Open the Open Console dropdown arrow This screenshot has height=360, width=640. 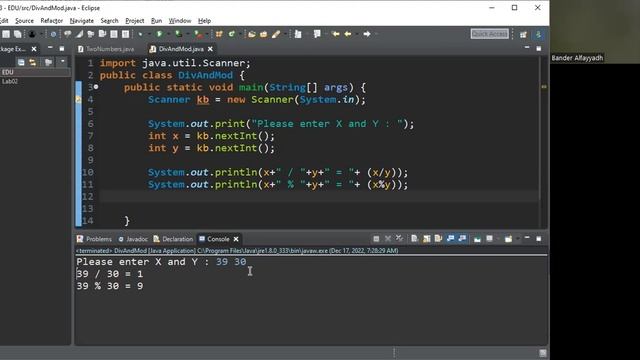tap(517, 239)
